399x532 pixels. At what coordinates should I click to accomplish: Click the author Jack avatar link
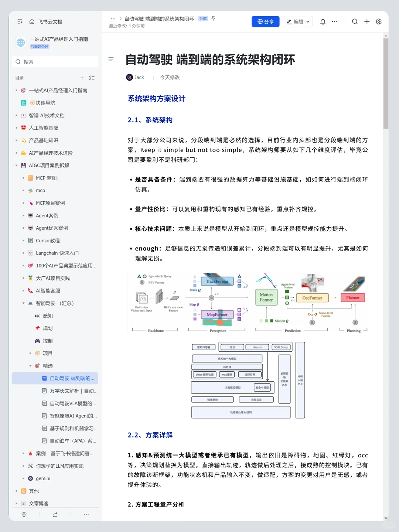129,77
